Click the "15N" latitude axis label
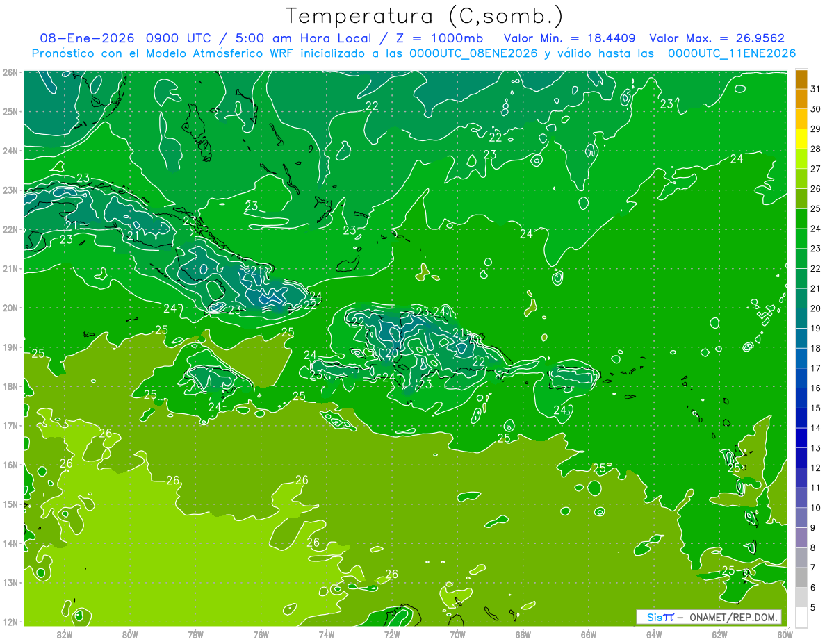The image size is (834, 644). tap(10, 504)
